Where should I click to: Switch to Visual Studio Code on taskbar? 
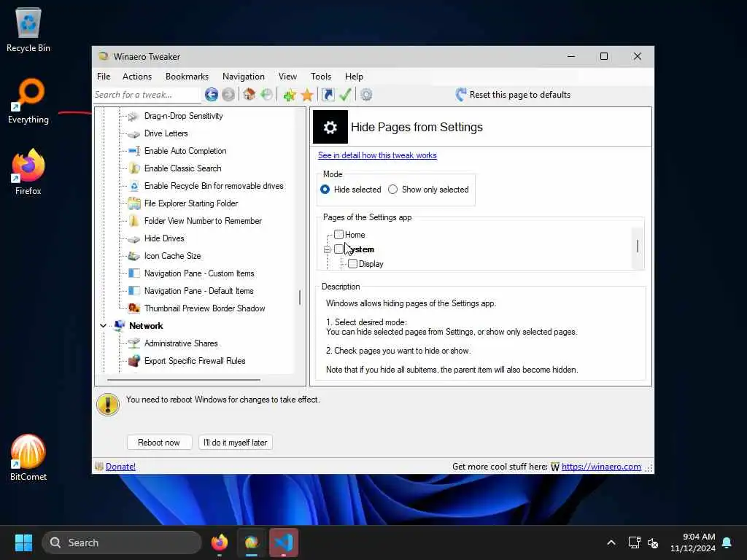(x=284, y=542)
